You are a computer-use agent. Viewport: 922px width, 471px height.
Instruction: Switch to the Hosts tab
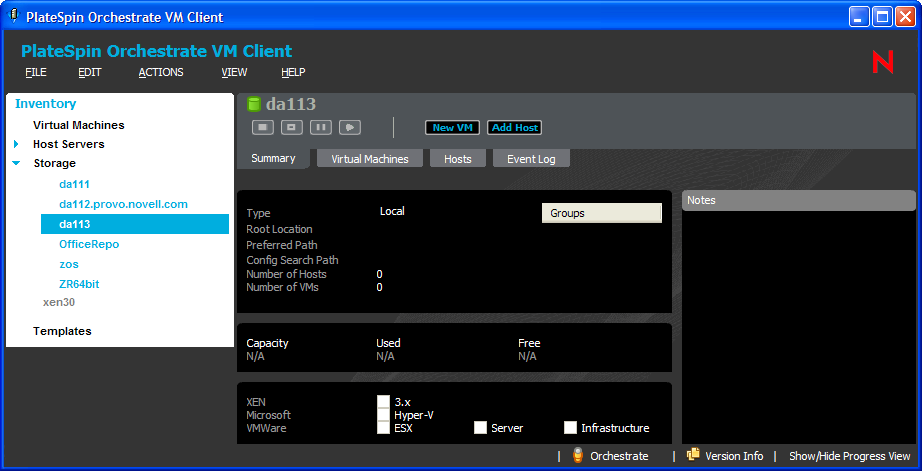point(457,159)
